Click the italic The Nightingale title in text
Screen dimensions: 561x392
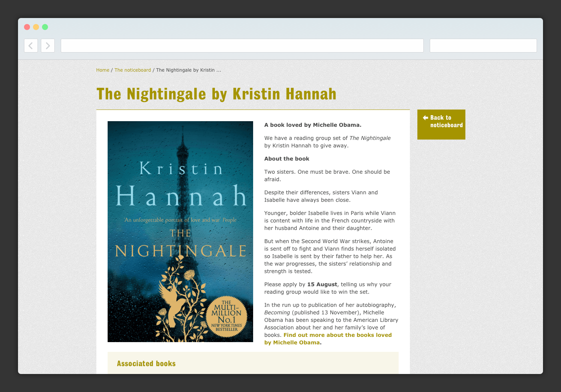[x=370, y=138]
